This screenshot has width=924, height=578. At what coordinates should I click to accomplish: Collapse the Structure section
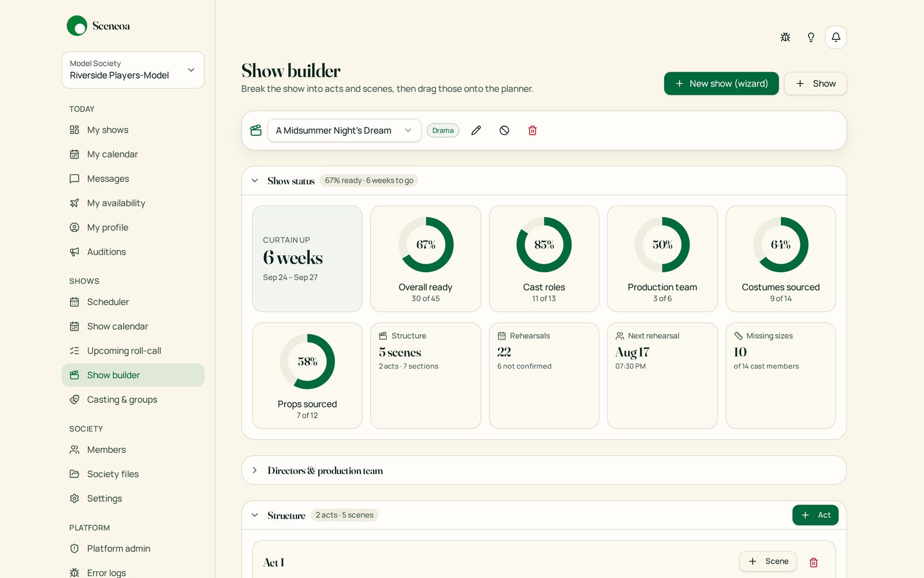click(x=255, y=515)
